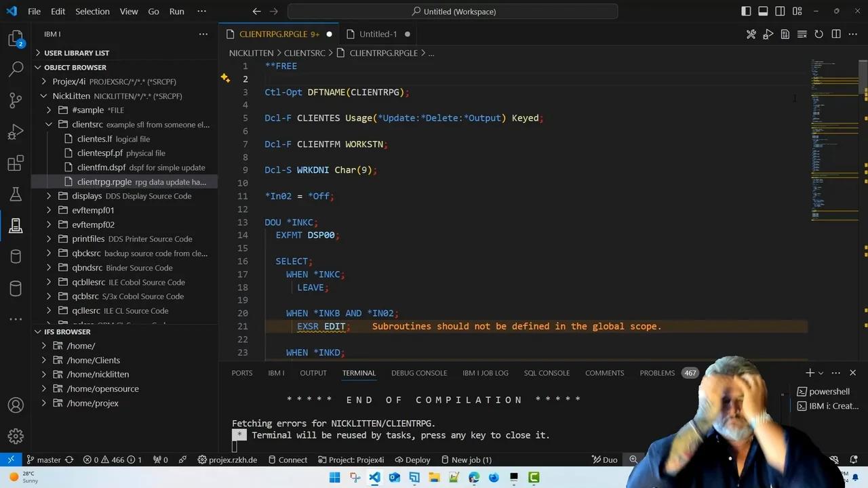This screenshot has width=868, height=488.
Task: Close the bottom panel with the X
Action: click(x=853, y=373)
